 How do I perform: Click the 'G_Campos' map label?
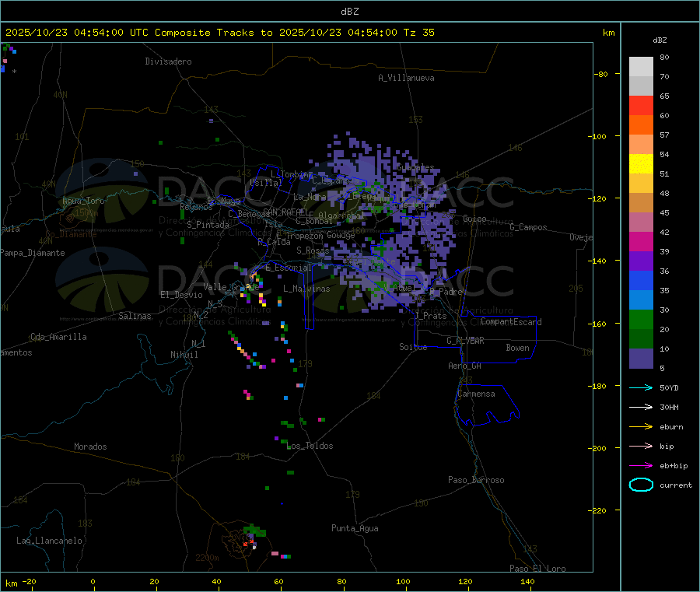coord(528,227)
